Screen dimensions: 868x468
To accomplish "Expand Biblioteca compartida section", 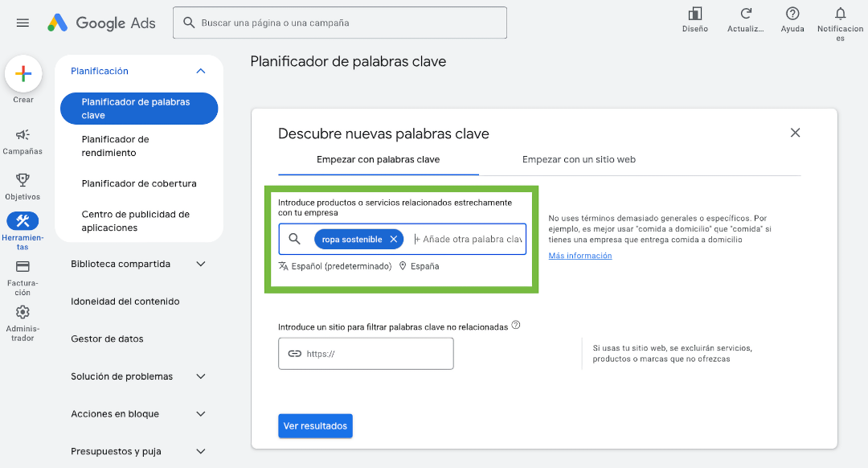I will pos(201,265).
